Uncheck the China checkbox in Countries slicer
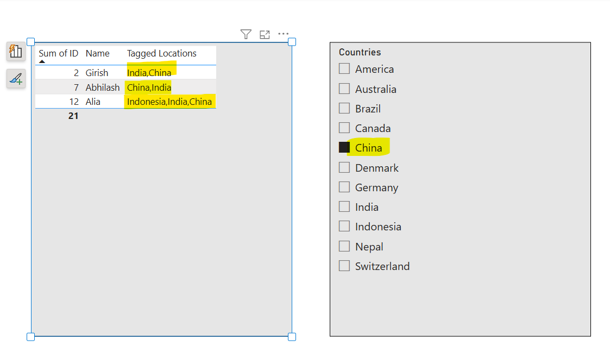Image resolution: width=610 pixels, height=364 pixels. [344, 147]
